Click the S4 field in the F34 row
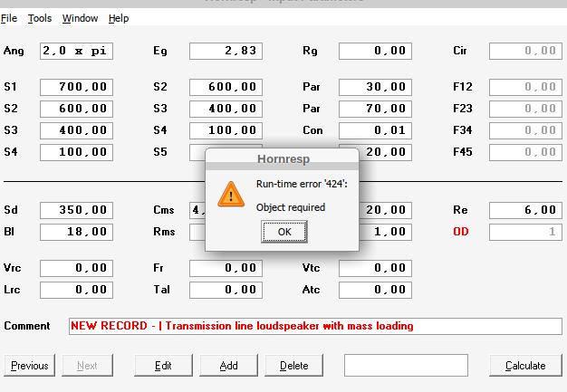Viewport: 567px width, 392px height. tap(226, 130)
